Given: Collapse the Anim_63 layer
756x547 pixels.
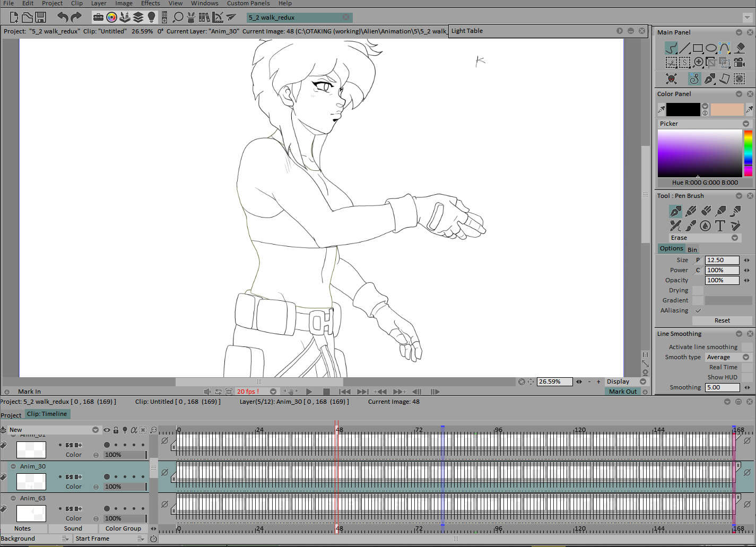Looking at the screenshot, I should click(x=13, y=498).
